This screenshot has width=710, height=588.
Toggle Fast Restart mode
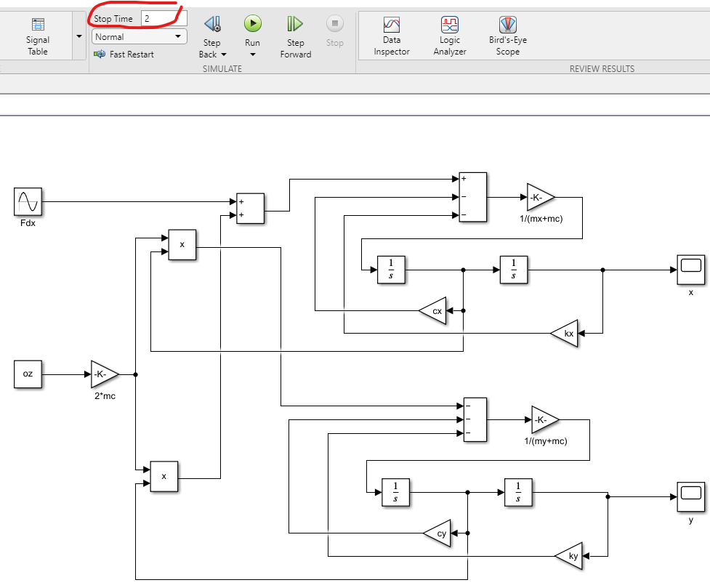(124, 55)
